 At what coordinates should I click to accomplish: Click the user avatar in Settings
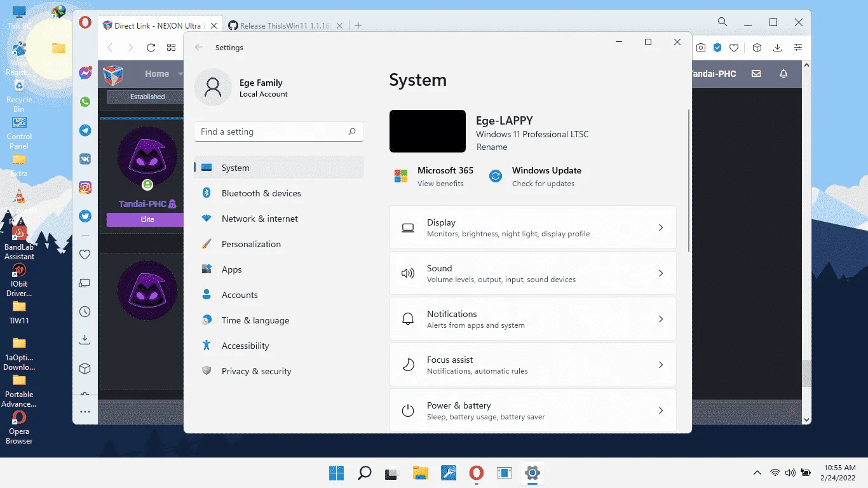pos(213,87)
